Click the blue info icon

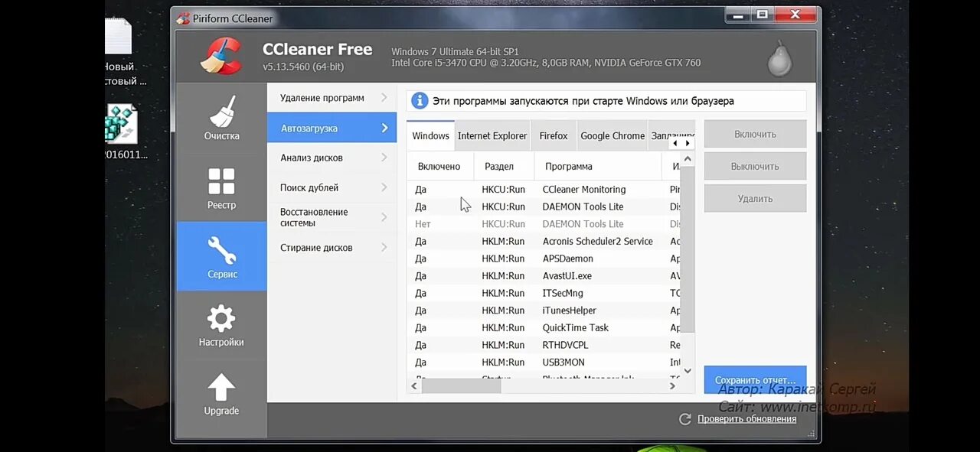pos(420,101)
